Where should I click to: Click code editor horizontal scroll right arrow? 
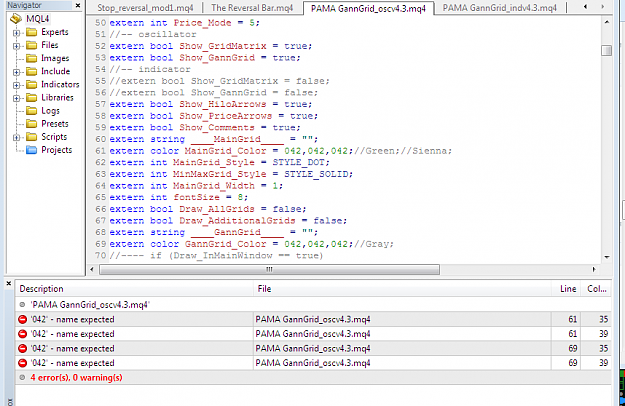coord(594,269)
